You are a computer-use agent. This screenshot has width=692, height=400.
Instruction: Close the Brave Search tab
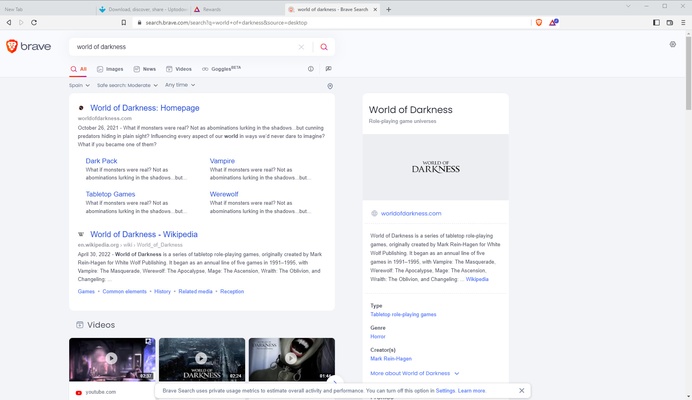(x=375, y=9)
